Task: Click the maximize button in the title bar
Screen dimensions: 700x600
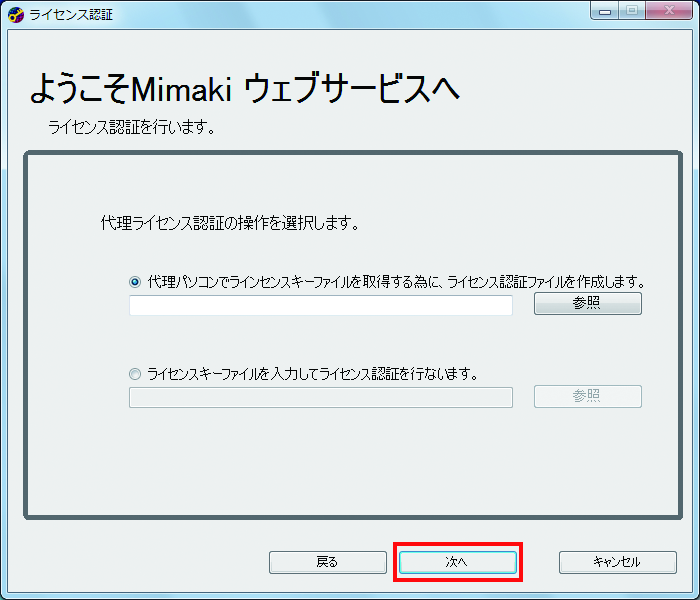Action: tap(632, 11)
